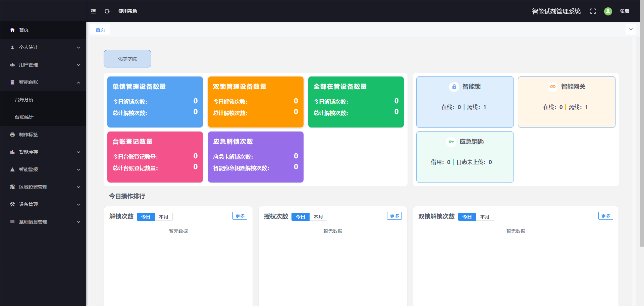Select 今日 for 双锁解锁次数 ranking
Screen dimensions: 644x306
point(467,217)
